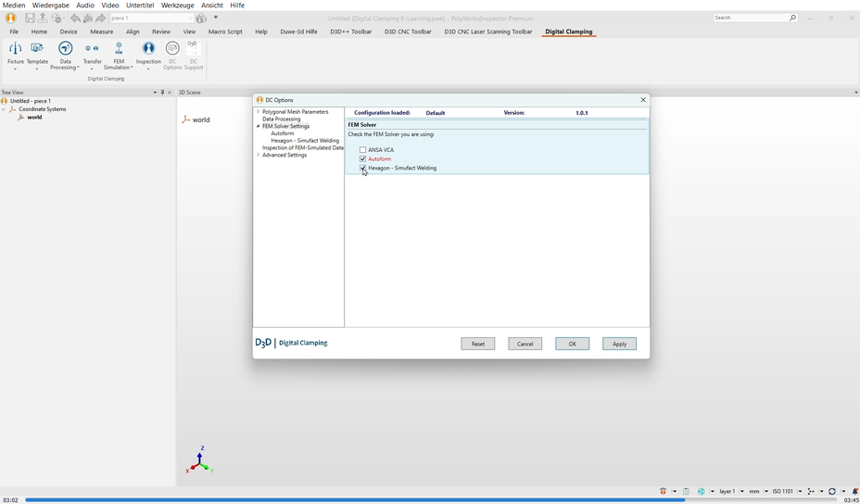Click the Save project icon

point(31,19)
